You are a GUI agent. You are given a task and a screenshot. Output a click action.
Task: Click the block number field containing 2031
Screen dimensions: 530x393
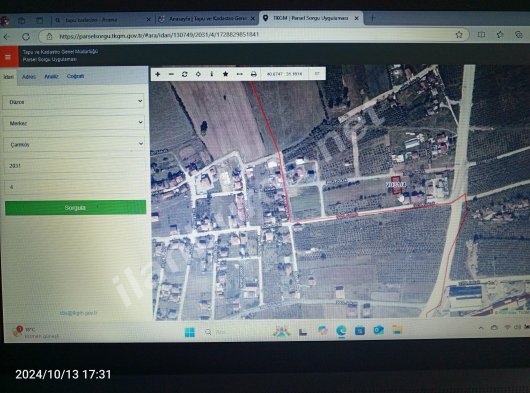[75, 166]
